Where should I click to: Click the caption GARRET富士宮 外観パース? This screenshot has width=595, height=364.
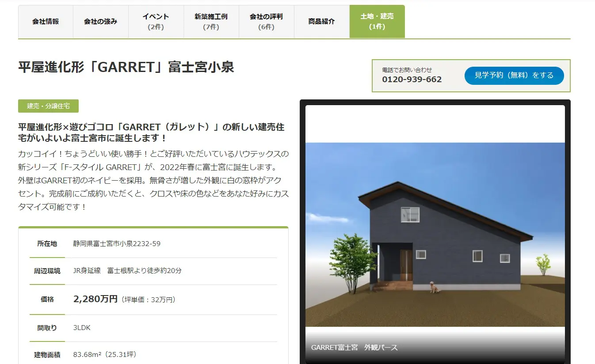pyautogui.click(x=354, y=348)
